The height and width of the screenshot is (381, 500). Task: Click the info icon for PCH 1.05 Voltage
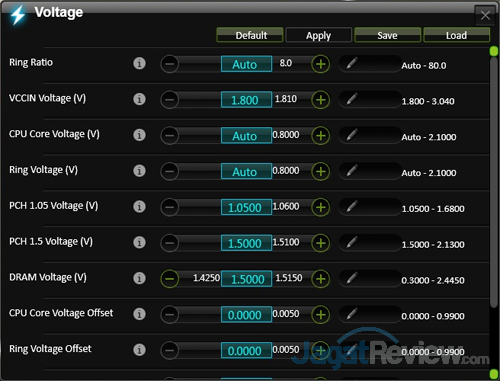tap(139, 207)
